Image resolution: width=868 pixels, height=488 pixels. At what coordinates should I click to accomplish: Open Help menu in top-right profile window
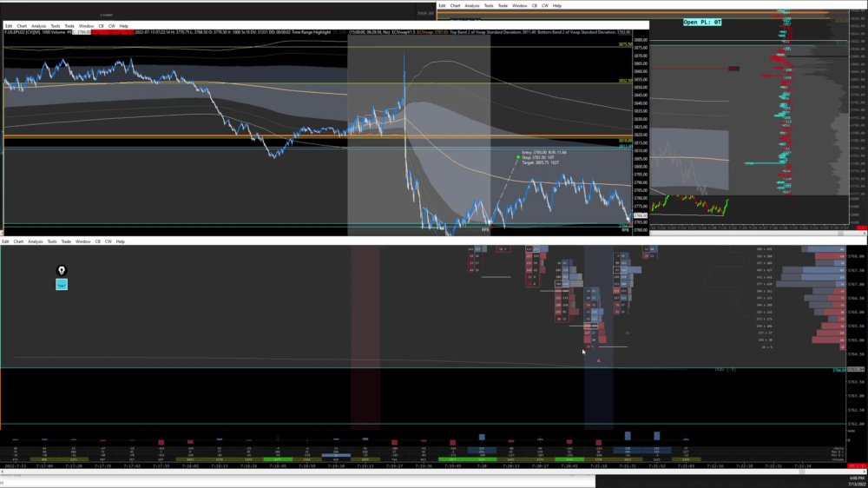click(x=557, y=5)
